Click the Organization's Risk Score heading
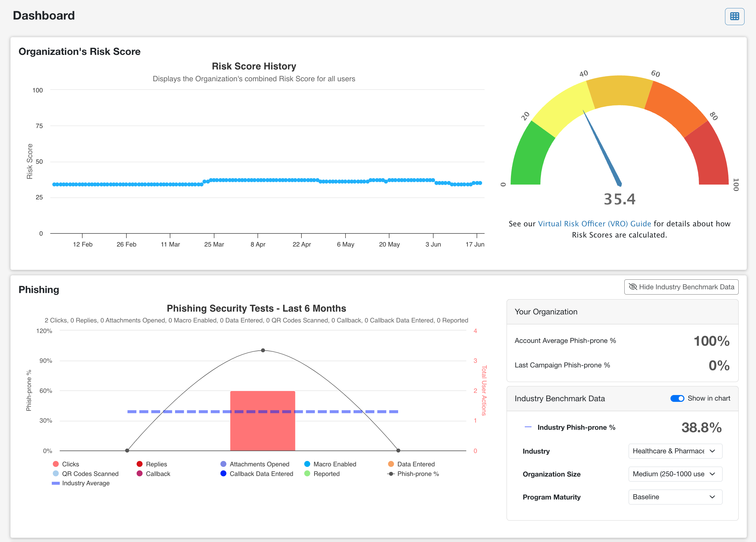The width and height of the screenshot is (756, 542). click(x=79, y=52)
